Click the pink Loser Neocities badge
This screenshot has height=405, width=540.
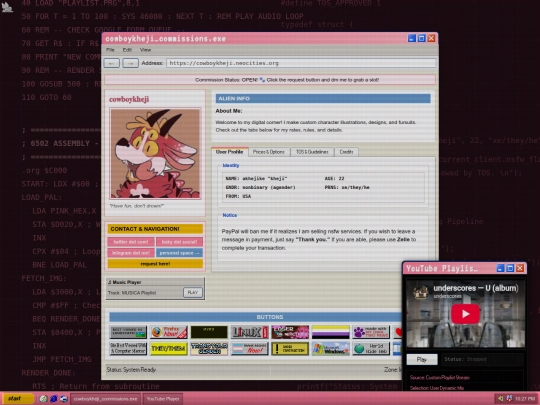pyautogui.click(x=290, y=332)
